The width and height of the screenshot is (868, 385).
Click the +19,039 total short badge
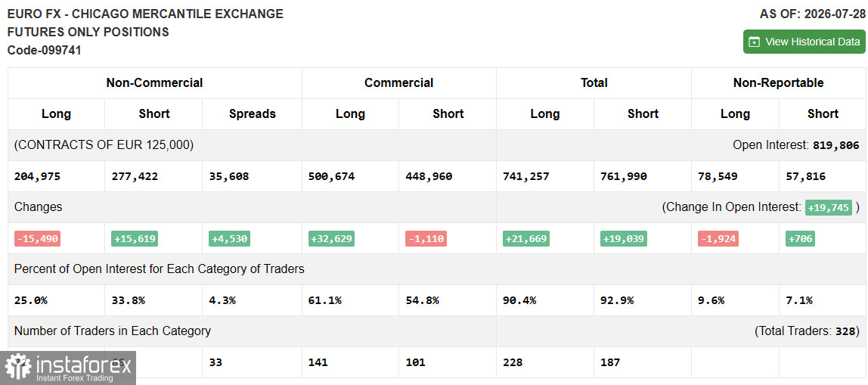(623, 239)
